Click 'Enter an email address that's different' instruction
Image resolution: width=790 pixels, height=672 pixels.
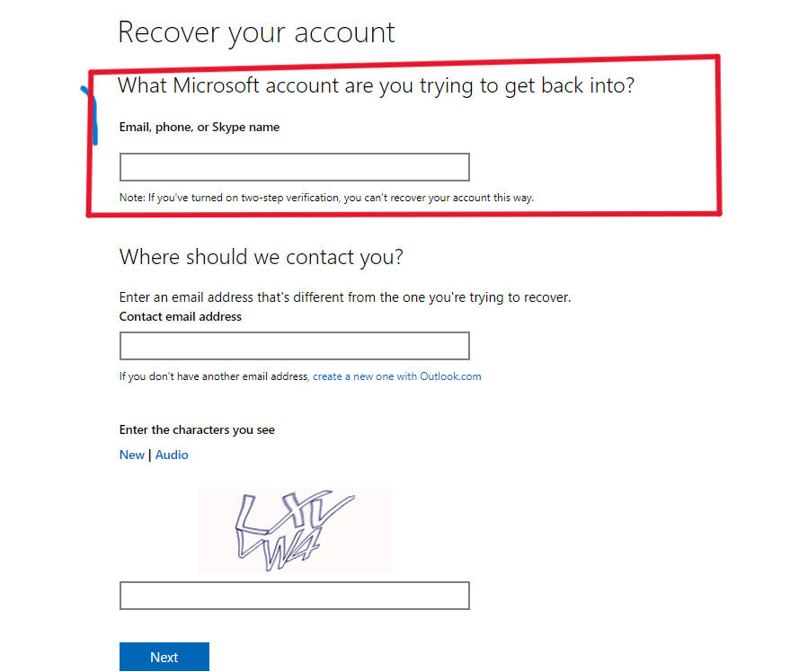tap(345, 297)
